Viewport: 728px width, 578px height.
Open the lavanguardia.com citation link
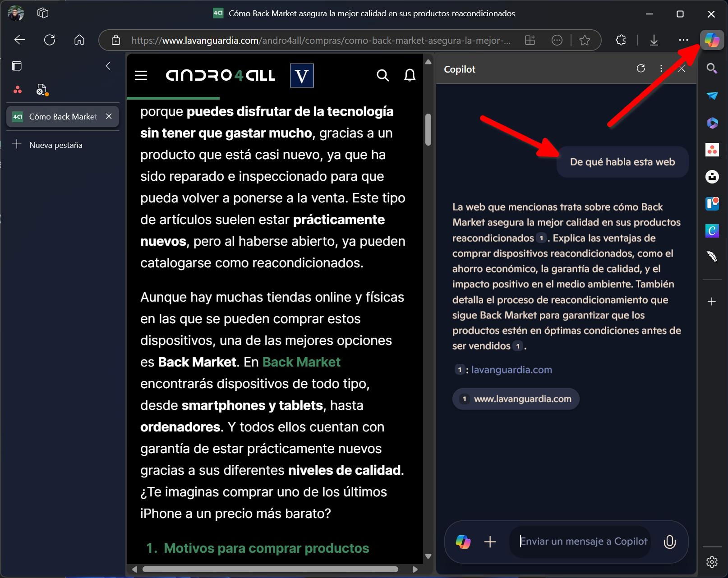(511, 370)
